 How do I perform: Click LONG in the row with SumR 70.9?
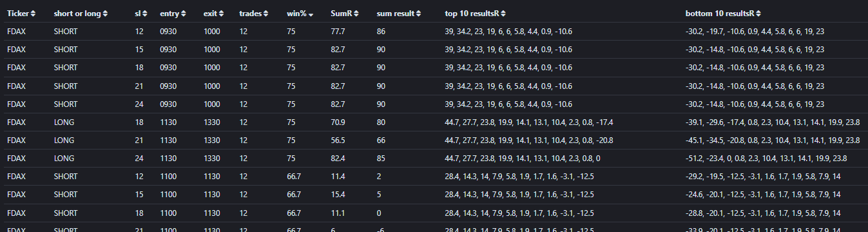pyautogui.click(x=64, y=122)
